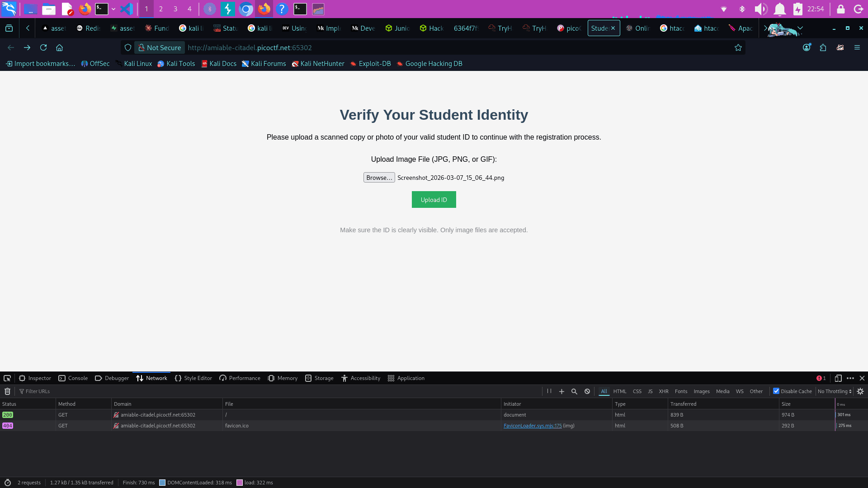The width and height of the screenshot is (868, 488).
Task: Open the Exploit-DB bookmark
Action: 370,64
